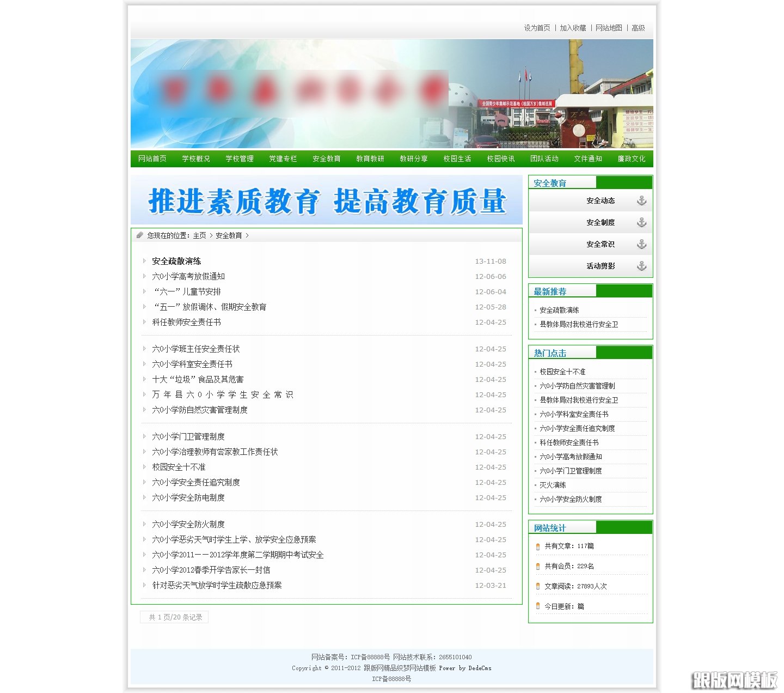Open the 六0小学安全防电制度 article
This screenshot has width=784, height=693.
188,497
